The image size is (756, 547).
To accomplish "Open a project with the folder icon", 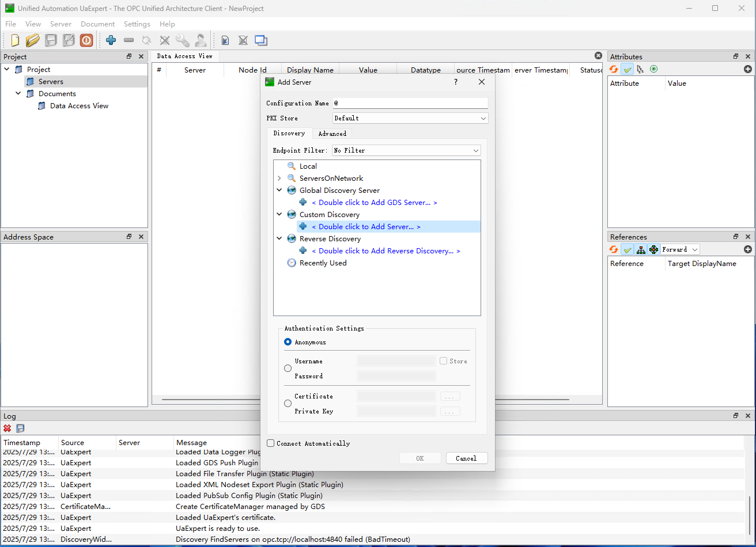I will pos(33,40).
